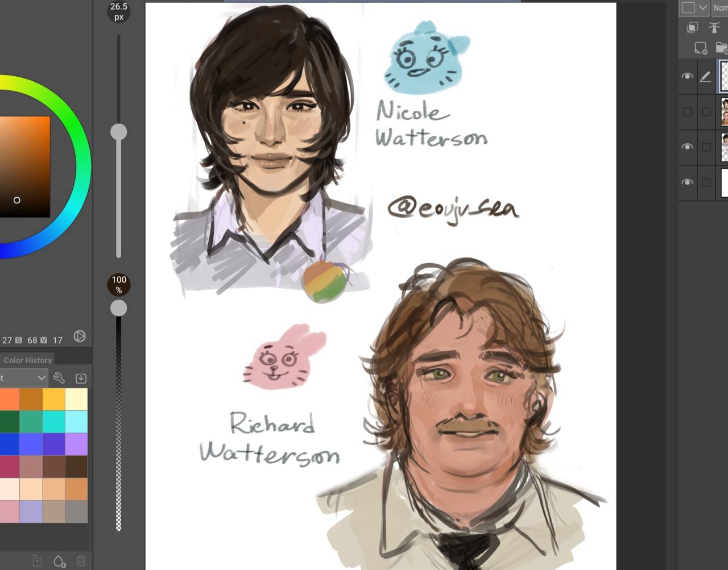The width and height of the screenshot is (728, 570).
Task: Add a color using the droplet plus icon
Action: (x=59, y=561)
